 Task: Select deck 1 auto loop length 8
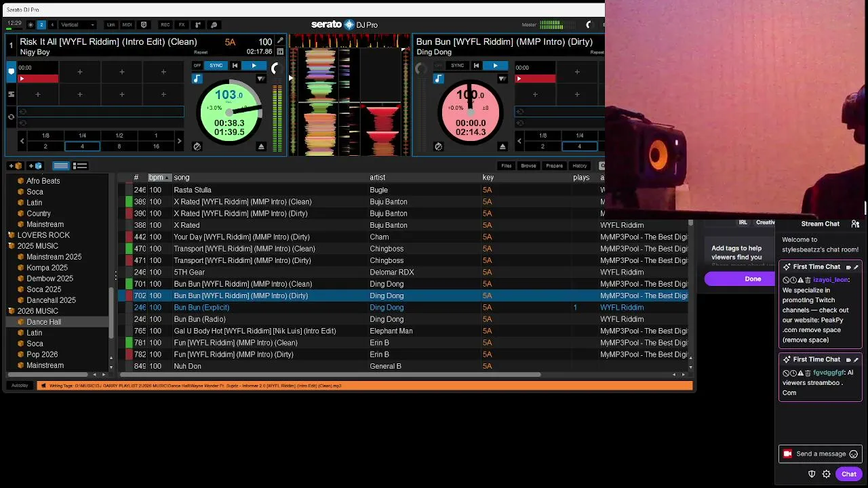coord(119,146)
